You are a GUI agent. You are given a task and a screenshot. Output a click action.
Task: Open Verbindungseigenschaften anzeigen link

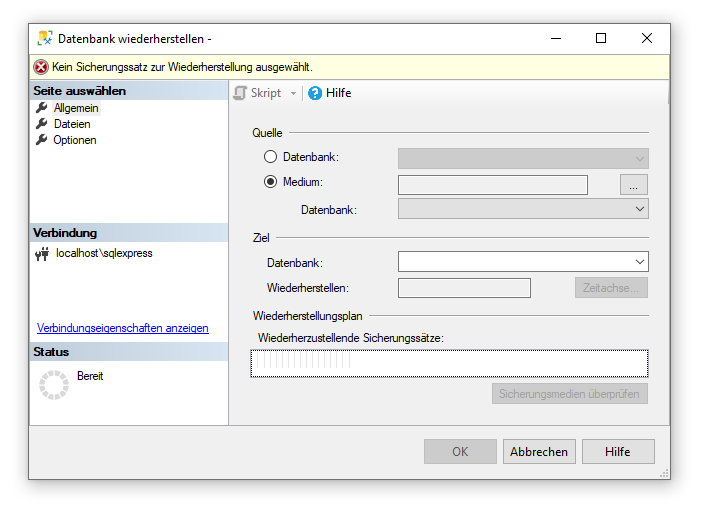[122, 328]
